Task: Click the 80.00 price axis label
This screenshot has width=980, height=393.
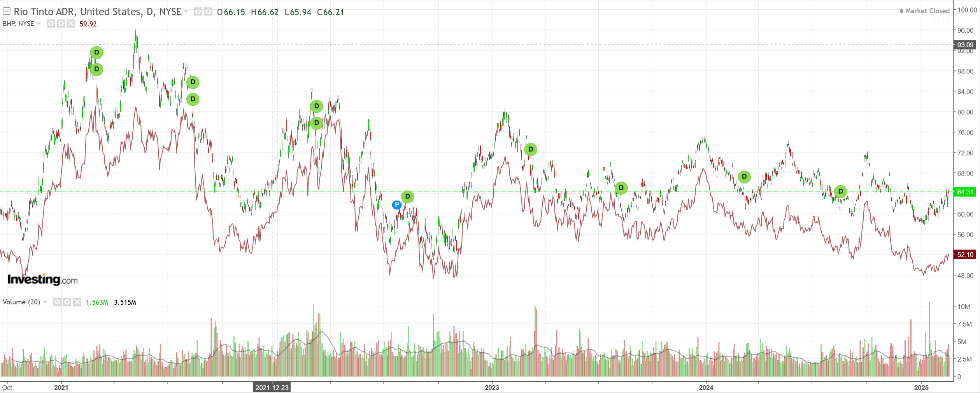Action: pos(966,112)
